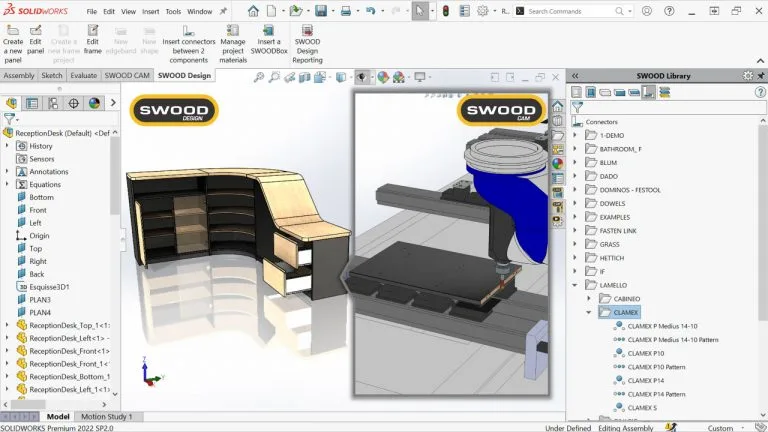The image size is (768, 432).
Task: Click Insert connectors between 2 components
Action: coord(188,46)
